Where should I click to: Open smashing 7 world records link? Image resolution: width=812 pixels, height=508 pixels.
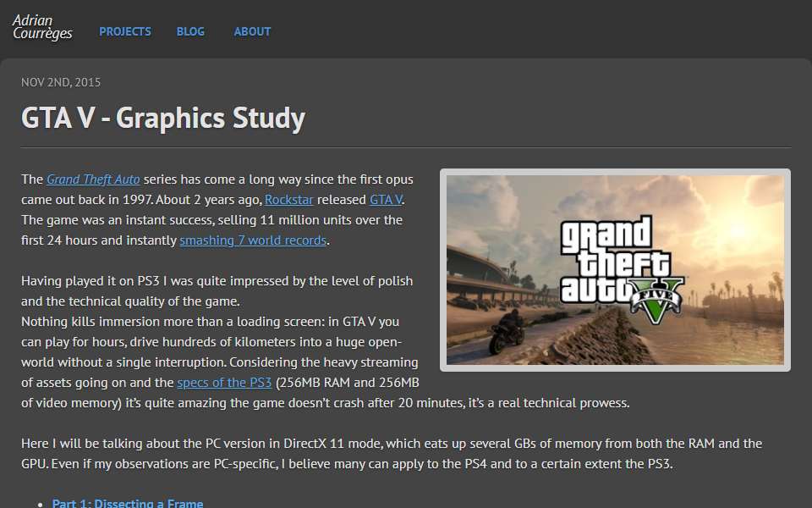point(253,240)
